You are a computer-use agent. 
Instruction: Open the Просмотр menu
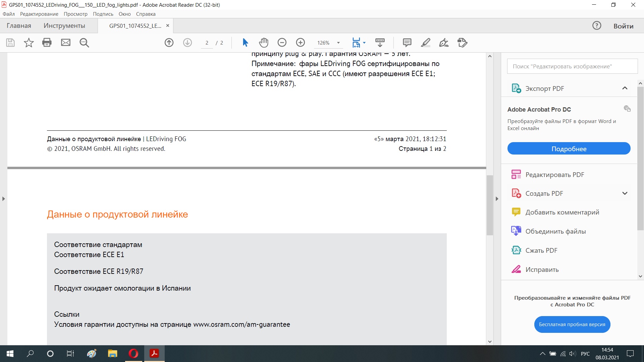[75, 14]
